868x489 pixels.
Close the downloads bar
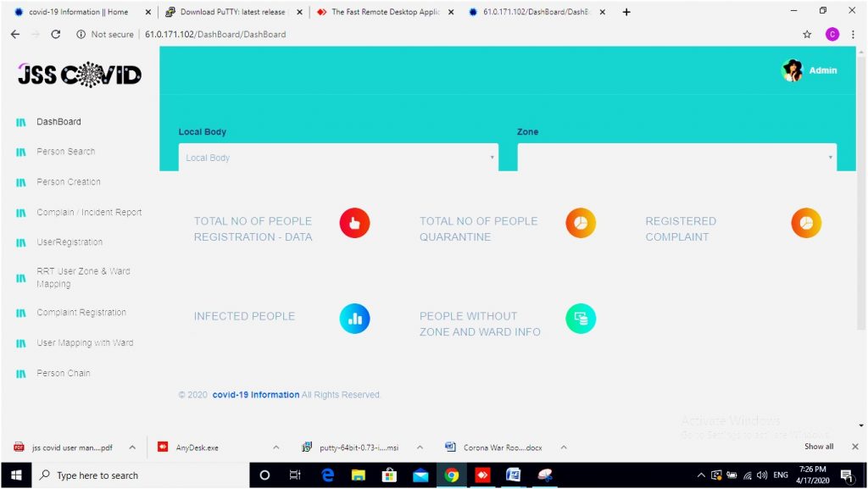point(855,447)
